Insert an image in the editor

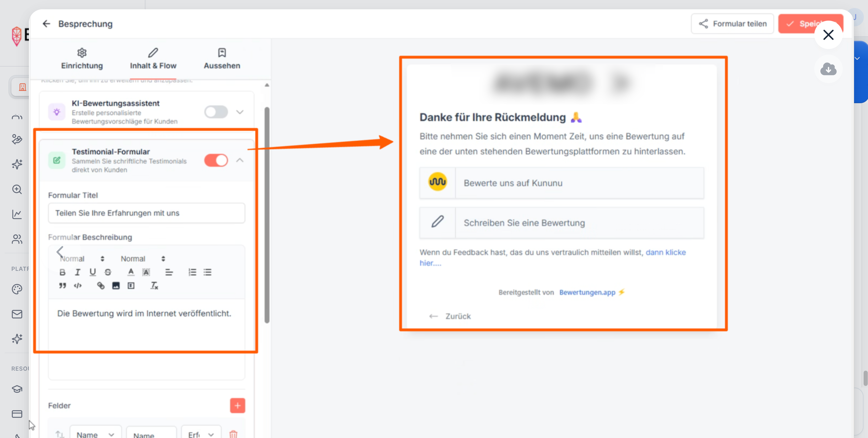click(x=116, y=286)
